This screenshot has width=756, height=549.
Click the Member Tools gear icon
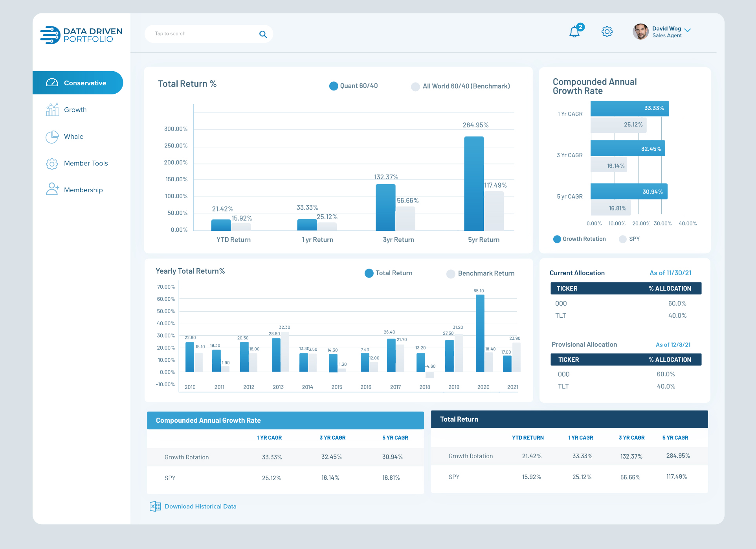click(x=52, y=164)
